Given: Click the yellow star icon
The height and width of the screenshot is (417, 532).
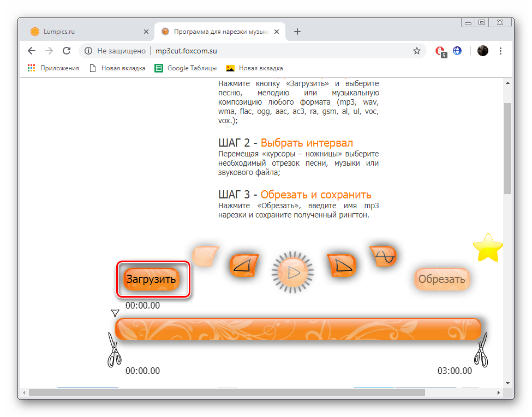Looking at the screenshot, I should point(487,249).
